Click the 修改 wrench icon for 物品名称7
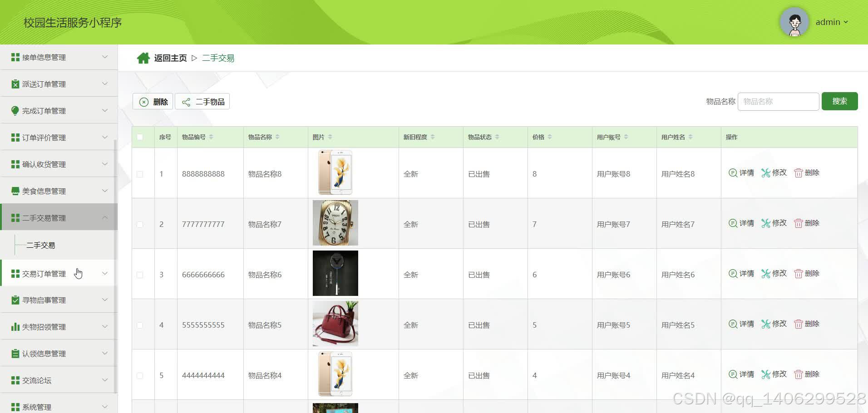Screen dimensions: 868x413 pos(766,223)
